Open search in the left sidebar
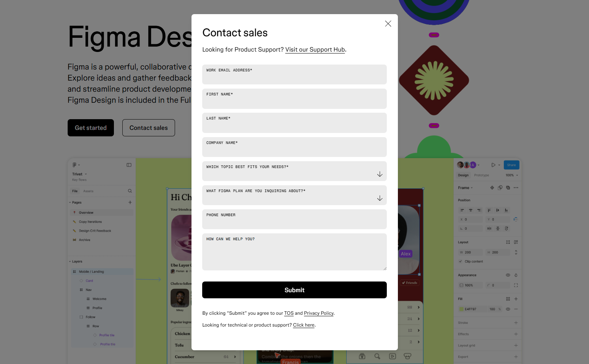The width and height of the screenshot is (589, 364). pos(130,191)
